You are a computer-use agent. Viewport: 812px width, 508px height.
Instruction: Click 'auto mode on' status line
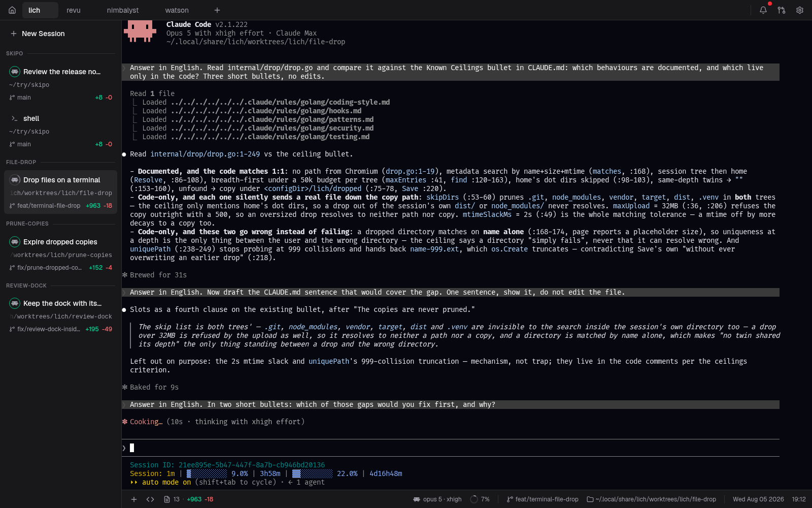166,482
